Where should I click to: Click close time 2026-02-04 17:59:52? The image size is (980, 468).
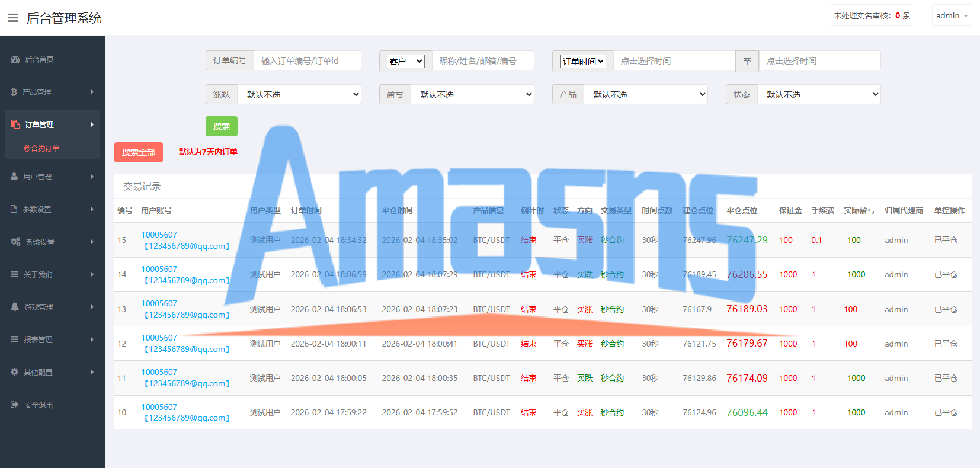tap(419, 412)
